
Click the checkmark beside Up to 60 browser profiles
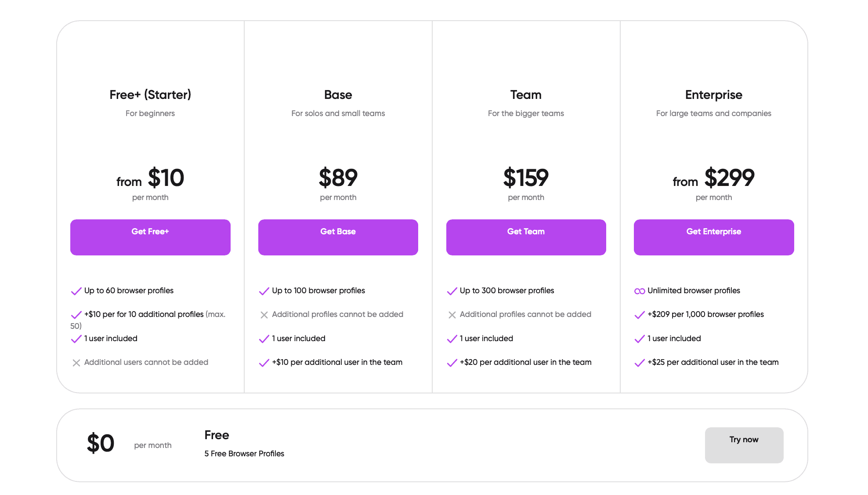76,291
